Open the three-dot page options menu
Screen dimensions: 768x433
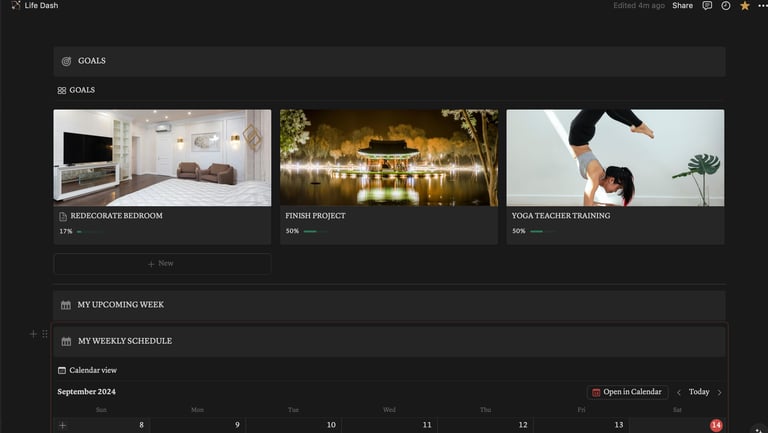click(x=762, y=6)
